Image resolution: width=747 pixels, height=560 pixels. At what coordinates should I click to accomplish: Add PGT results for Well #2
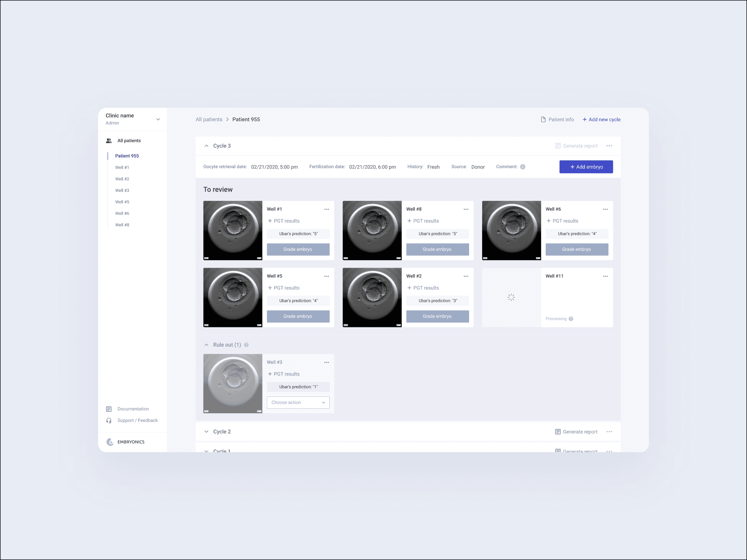coord(423,288)
